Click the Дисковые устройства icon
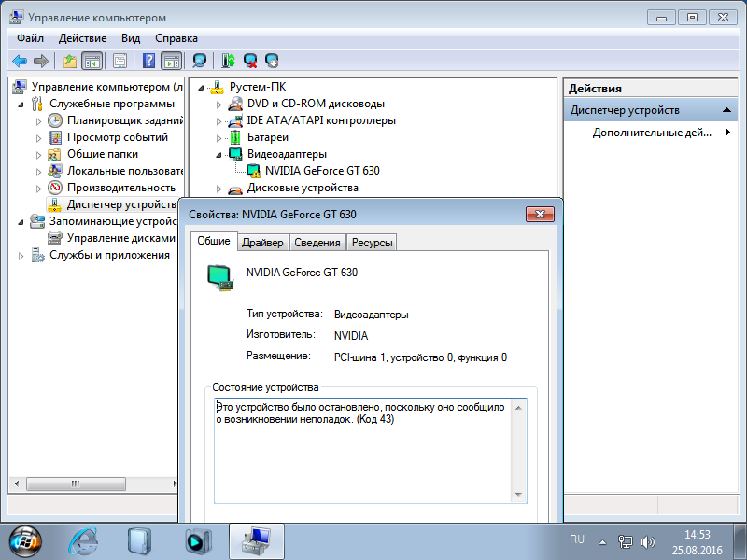Viewport: 747px width, 560px height. click(235, 189)
